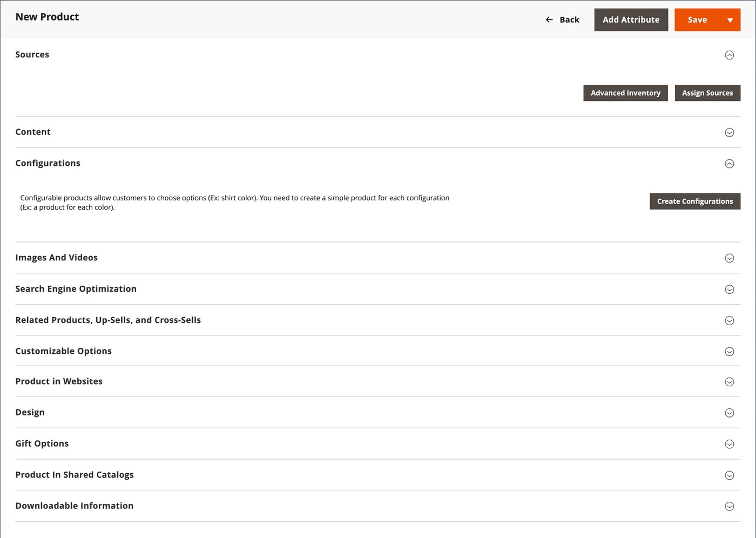Click the configurable products description text
The image size is (756, 538).
[x=235, y=203]
